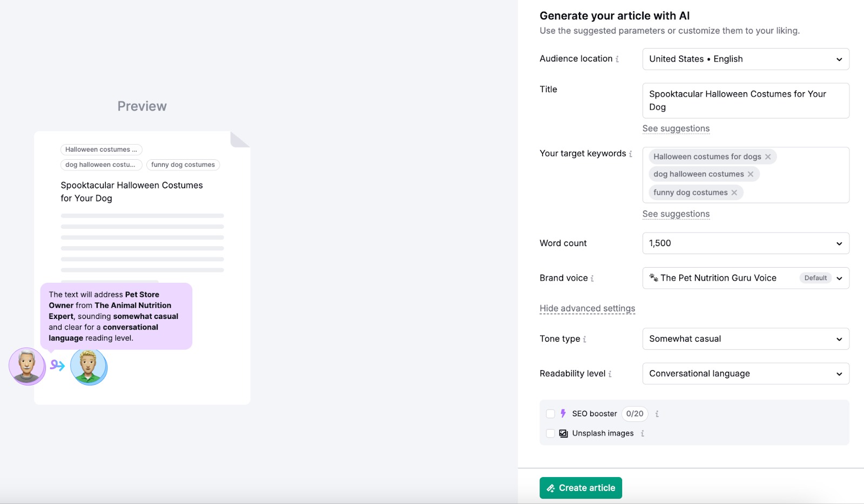This screenshot has width=864, height=504.
Task: Click the info icon beside Audience location
Action: [x=617, y=59]
